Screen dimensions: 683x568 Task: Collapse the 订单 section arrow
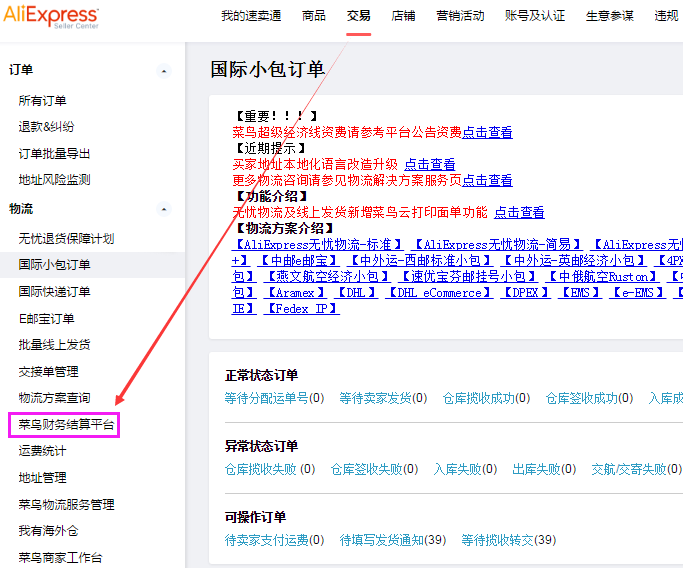164,71
